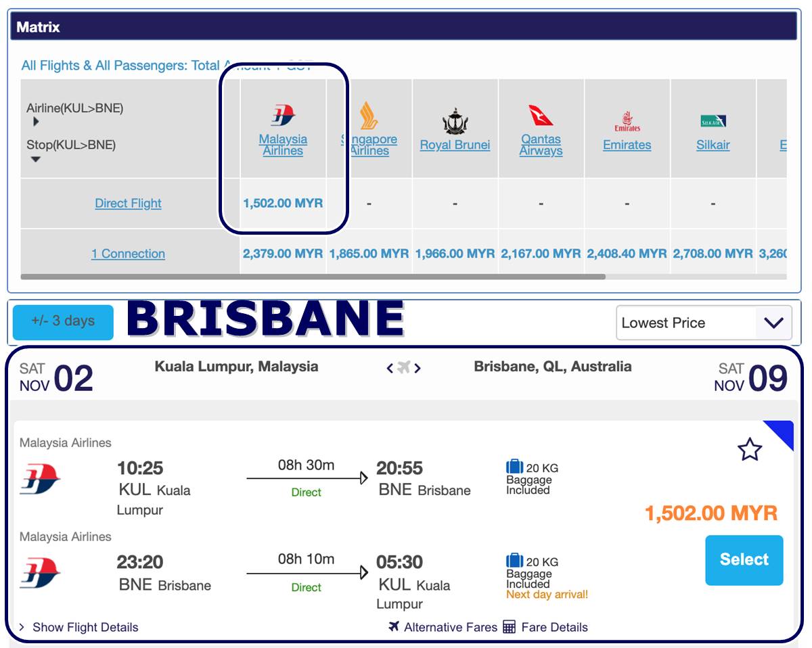
Task: Click the Kuala Lumpur, Malaysia origin heading
Action: 236,367
